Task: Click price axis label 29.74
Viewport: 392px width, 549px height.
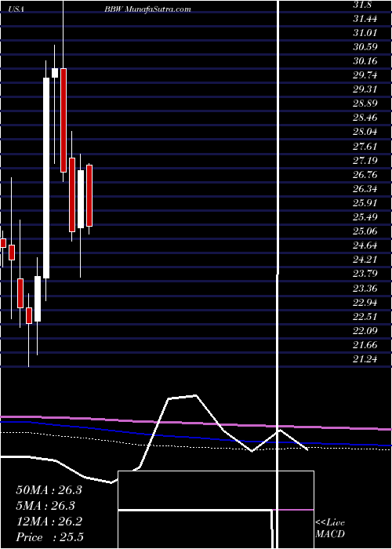Action: 365,75
